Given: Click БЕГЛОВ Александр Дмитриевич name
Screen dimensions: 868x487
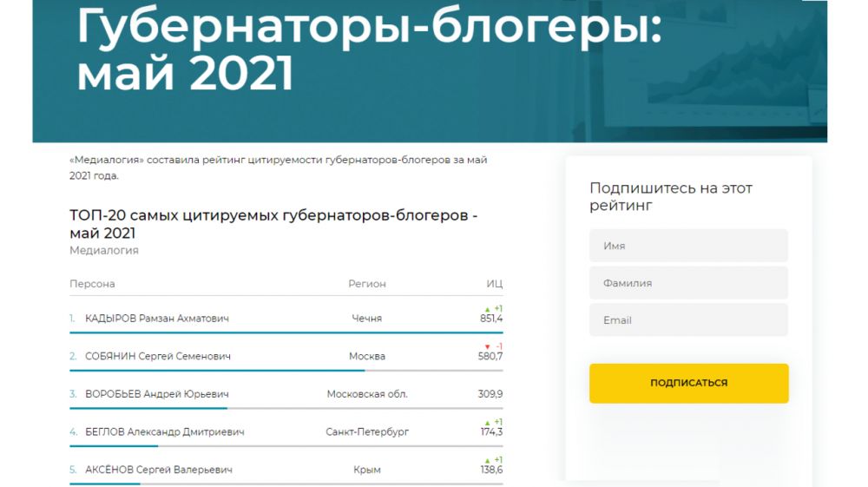Looking at the screenshot, I should coord(164,431).
